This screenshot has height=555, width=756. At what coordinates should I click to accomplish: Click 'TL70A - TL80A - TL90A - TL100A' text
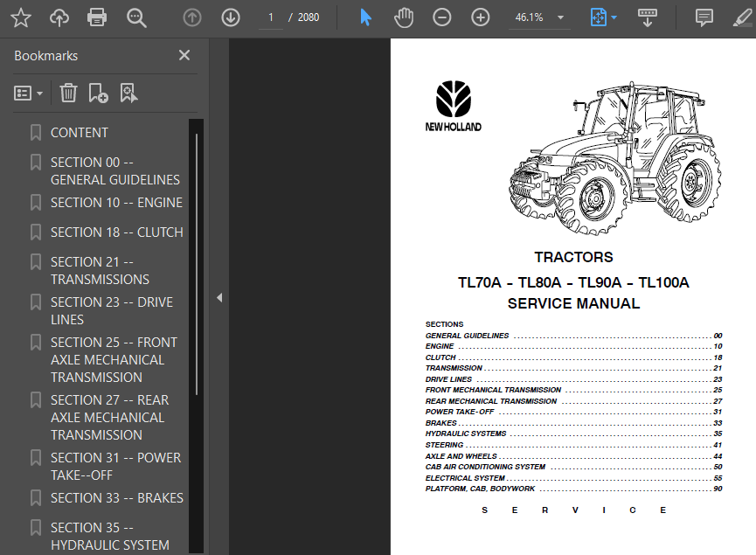tap(573, 282)
